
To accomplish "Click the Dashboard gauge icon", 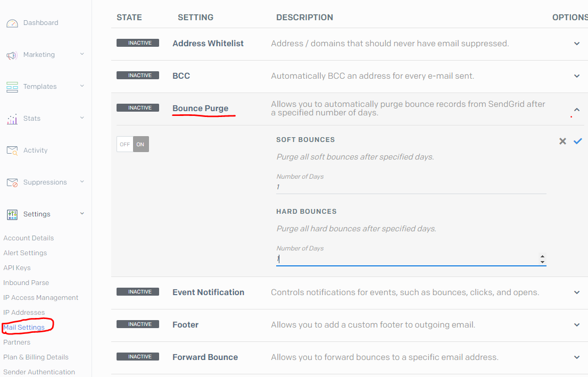I will tap(12, 23).
